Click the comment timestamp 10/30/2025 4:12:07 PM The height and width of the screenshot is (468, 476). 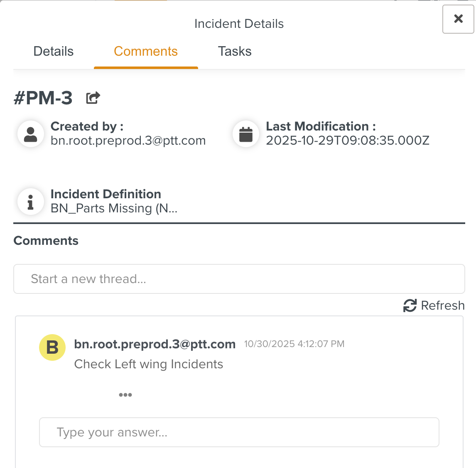click(x=294, y=344)
